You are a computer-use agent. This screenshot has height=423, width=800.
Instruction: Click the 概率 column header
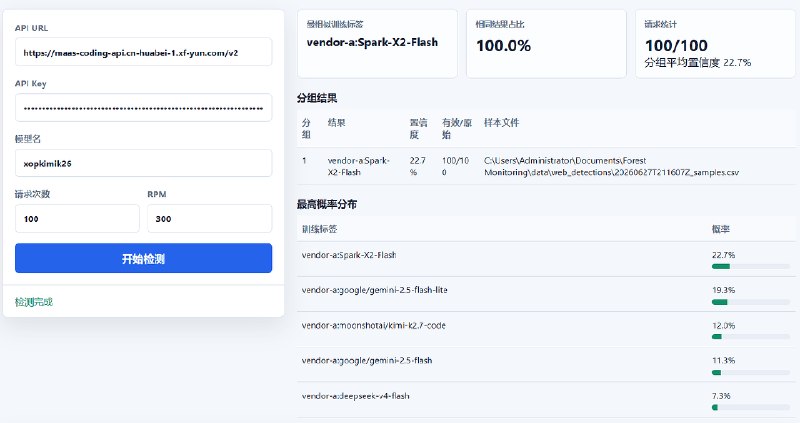pyautogui.click(x=720, y=229)
